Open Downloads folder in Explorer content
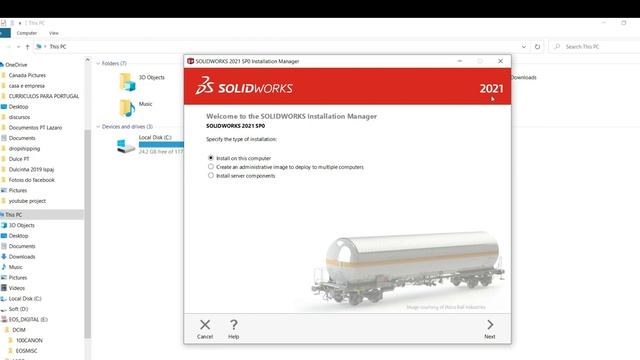The width and height of the screenshot is (640, 360). [x=524, y=78]
